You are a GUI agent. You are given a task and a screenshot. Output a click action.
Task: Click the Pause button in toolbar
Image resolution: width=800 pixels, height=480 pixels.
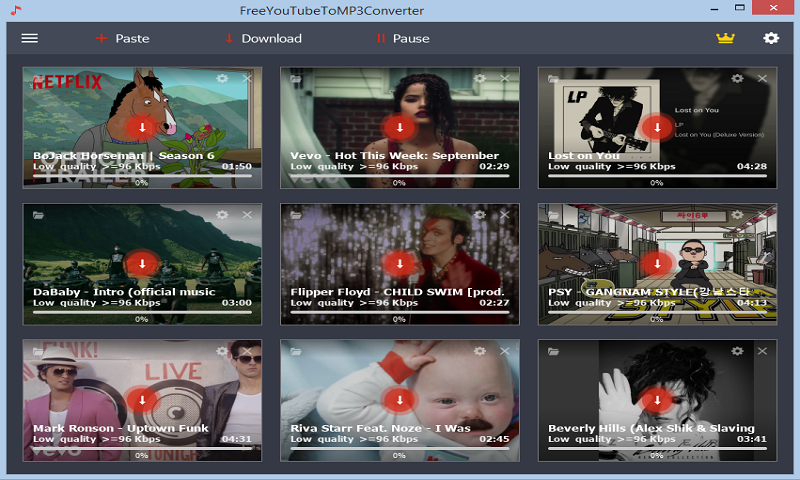coord(403,38)
